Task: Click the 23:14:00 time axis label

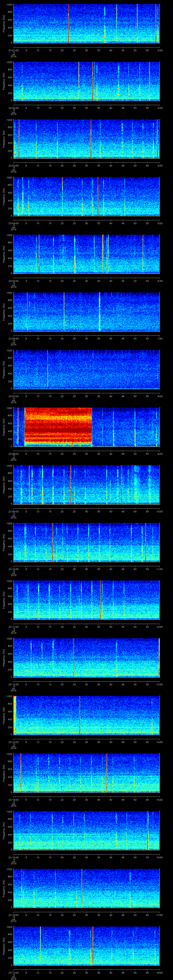Action: coord(13,800)
